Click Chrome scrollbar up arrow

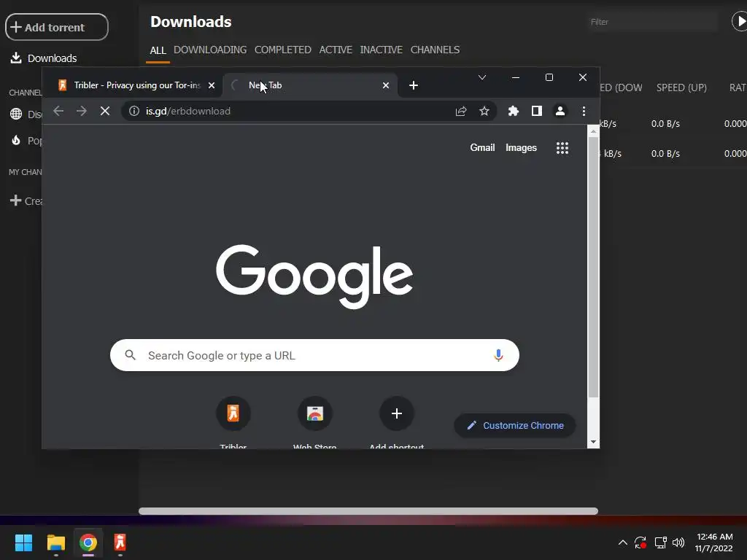point(593,131)
